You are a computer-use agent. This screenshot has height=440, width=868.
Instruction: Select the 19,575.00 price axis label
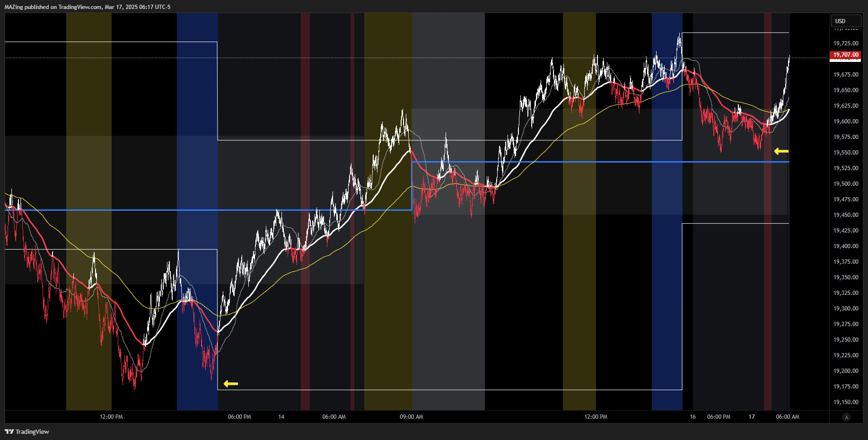[846, 137]
